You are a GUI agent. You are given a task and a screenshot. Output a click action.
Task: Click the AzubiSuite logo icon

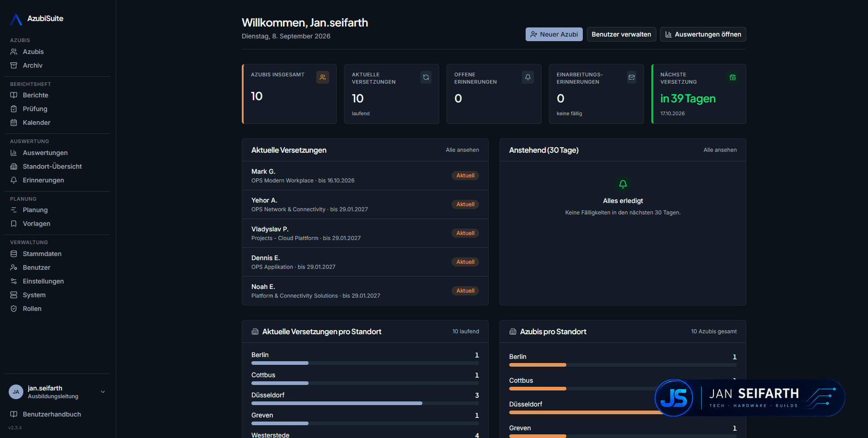click(x=16, y=19)
